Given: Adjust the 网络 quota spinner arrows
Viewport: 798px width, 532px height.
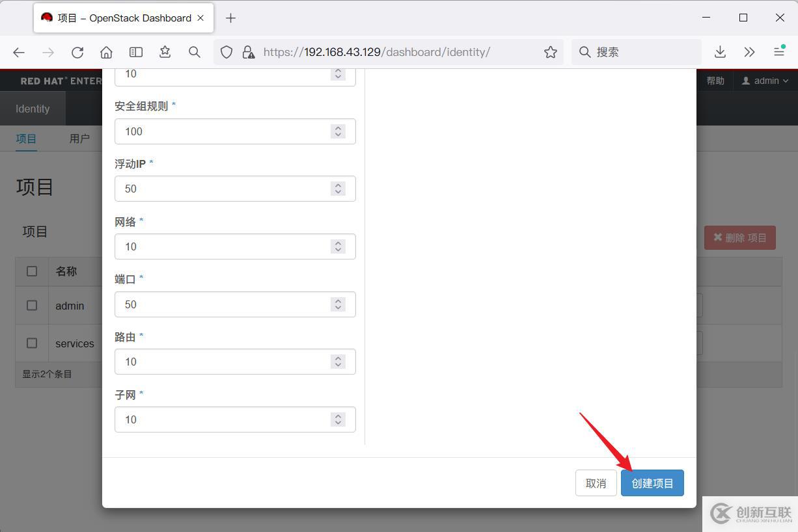Looking at the screenshot, I should coord(338,246).
